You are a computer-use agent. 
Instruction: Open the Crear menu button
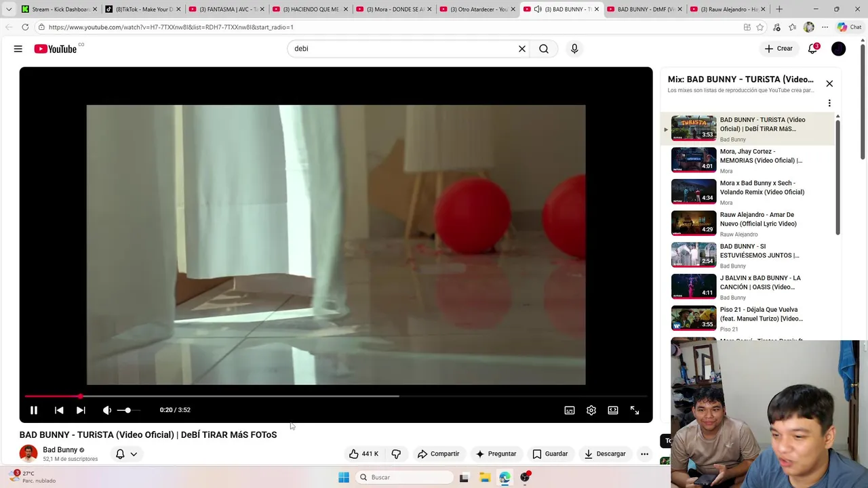(x=778, y=49)
